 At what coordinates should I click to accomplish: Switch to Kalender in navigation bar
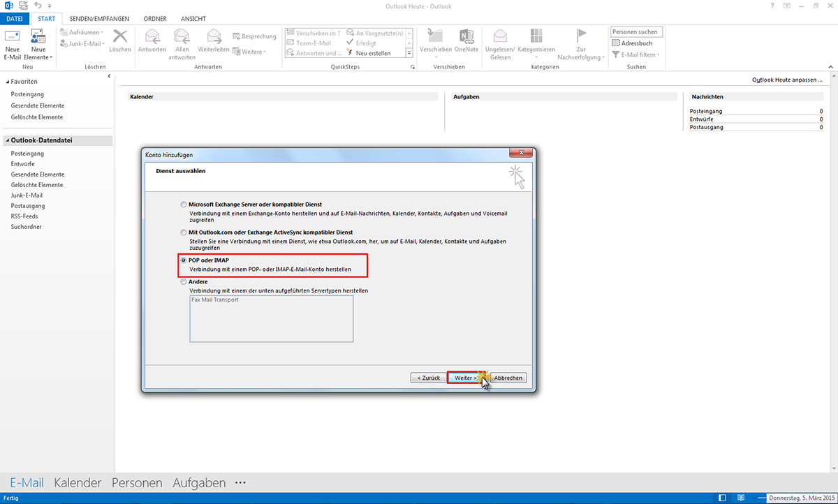point(78,482)
